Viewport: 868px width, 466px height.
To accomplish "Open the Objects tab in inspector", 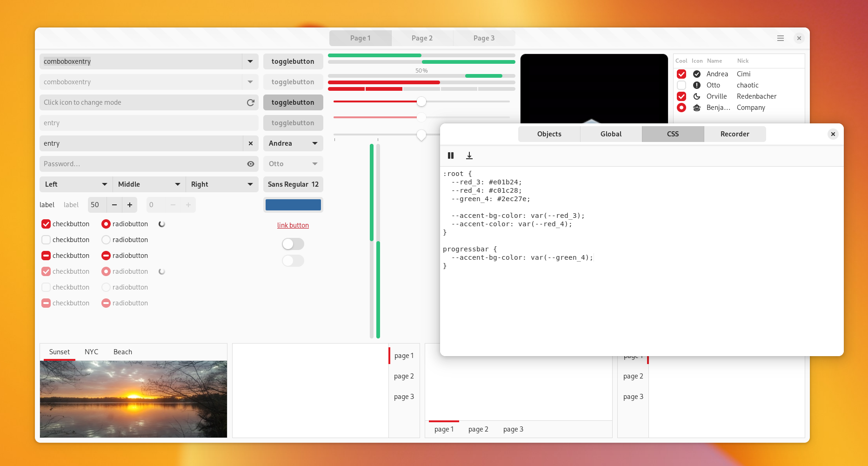I will click(549, 134).
